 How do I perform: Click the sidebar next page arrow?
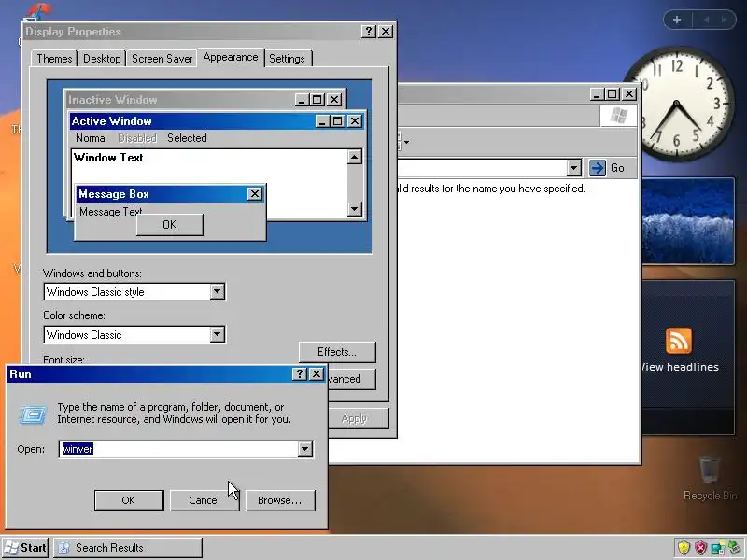click(725, 20)
